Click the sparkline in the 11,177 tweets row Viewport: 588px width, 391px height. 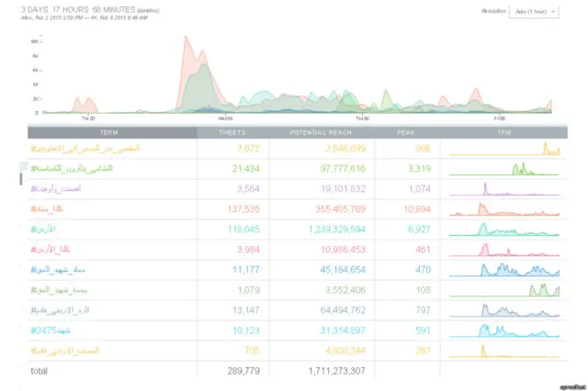[x=504, y=269]
